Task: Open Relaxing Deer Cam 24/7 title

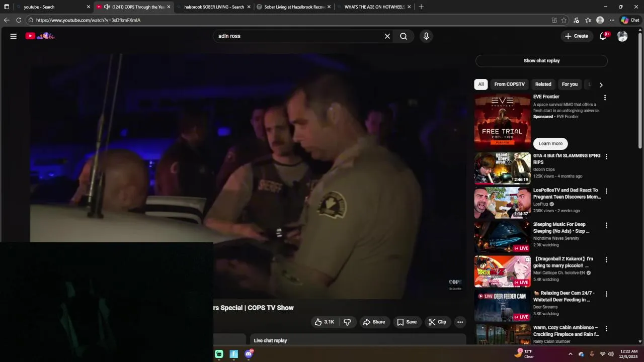Action: pyautogui.click(x=563, y=296)
